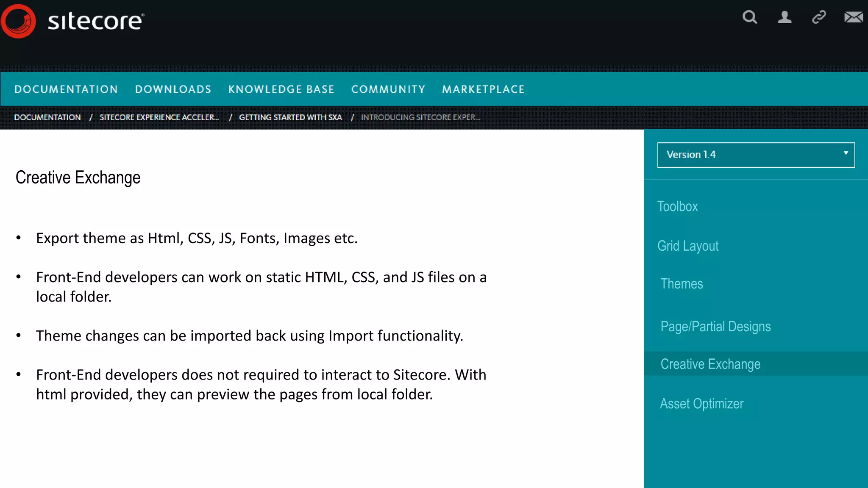Click the Sitecore red logo
The height and width of the screenshot is (488, 868).
[x=18, y=21]
